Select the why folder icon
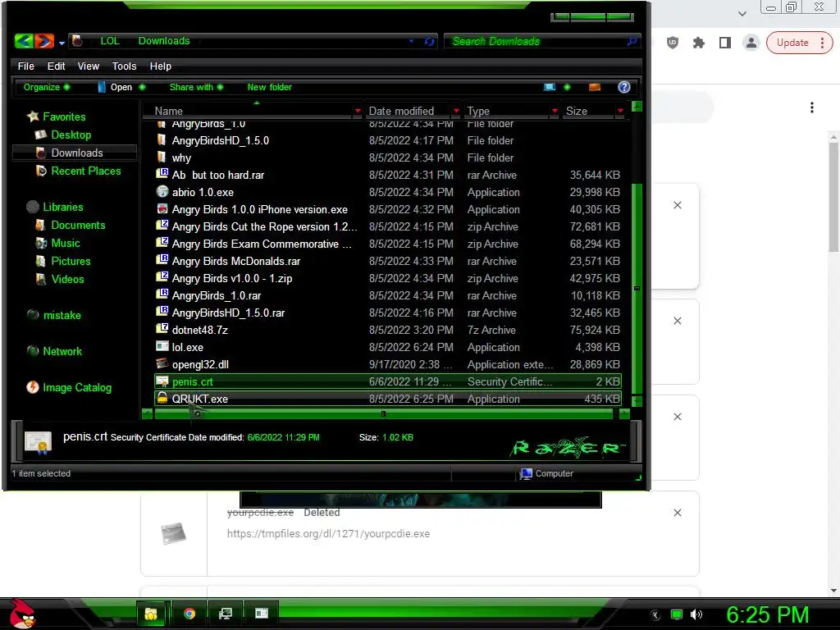This screenshot has height=630, width=840. point(162,157)
